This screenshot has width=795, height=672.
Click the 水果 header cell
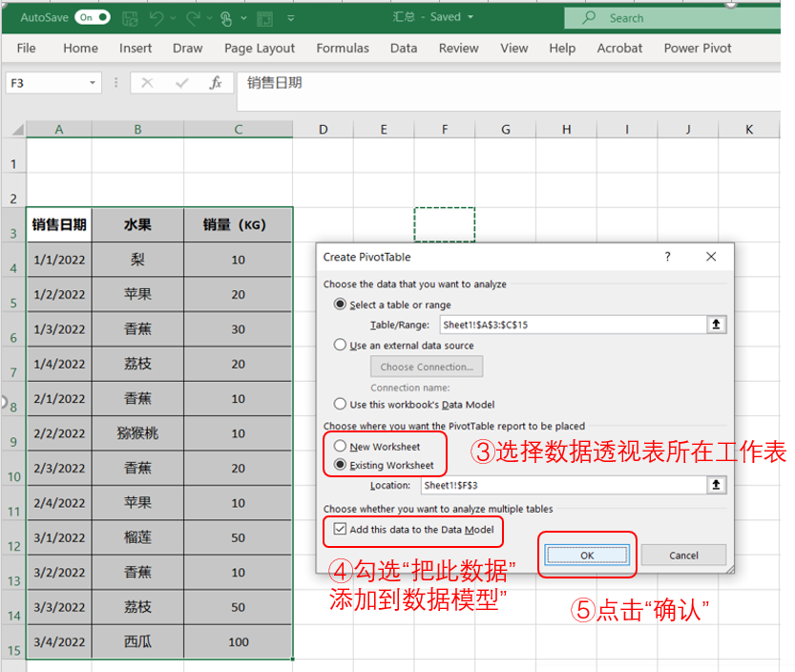(x=137, y=224)
